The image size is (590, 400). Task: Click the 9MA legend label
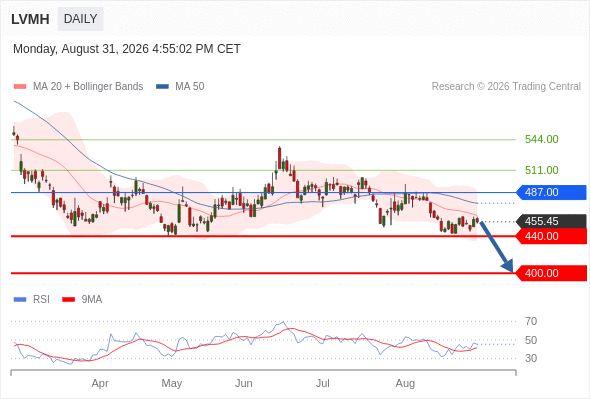pos(92,300)
